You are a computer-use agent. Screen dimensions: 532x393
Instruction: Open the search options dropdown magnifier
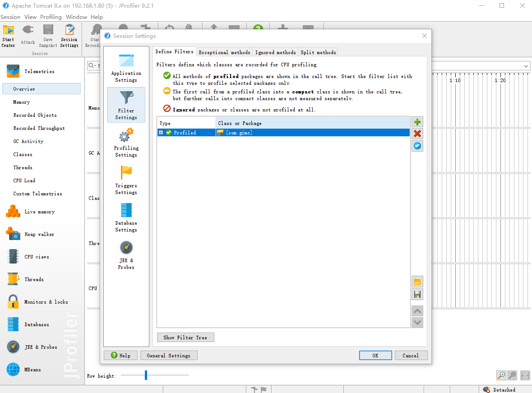click(x=92, y=65)
